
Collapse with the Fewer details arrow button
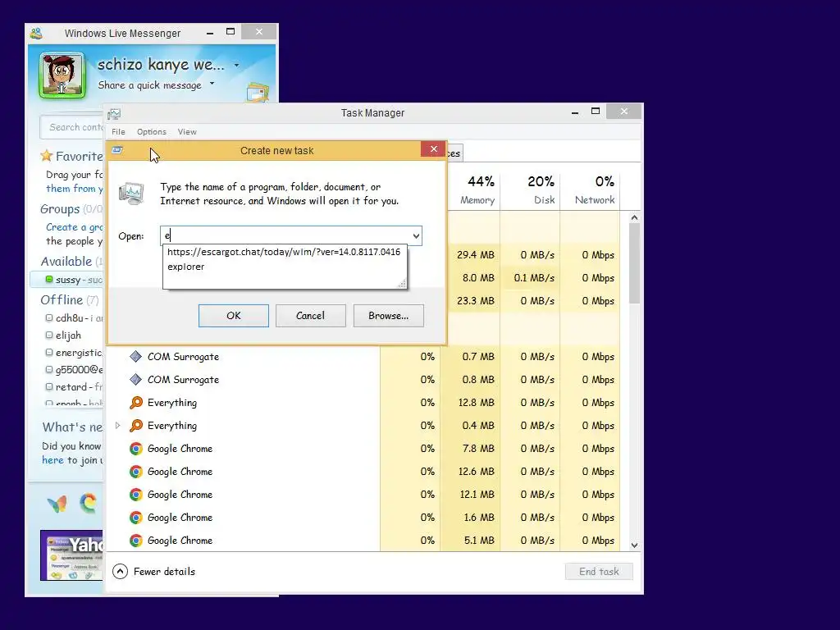click(x=120, y=572)
